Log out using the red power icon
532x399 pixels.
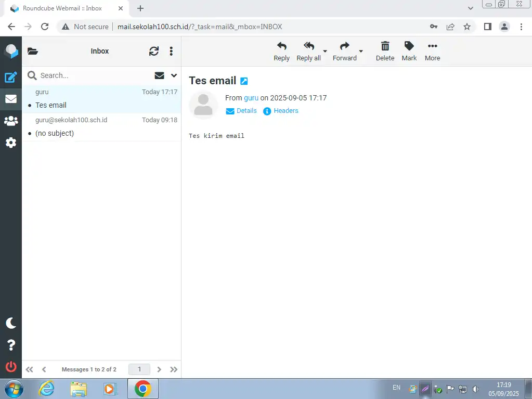[x=11, y=366]
